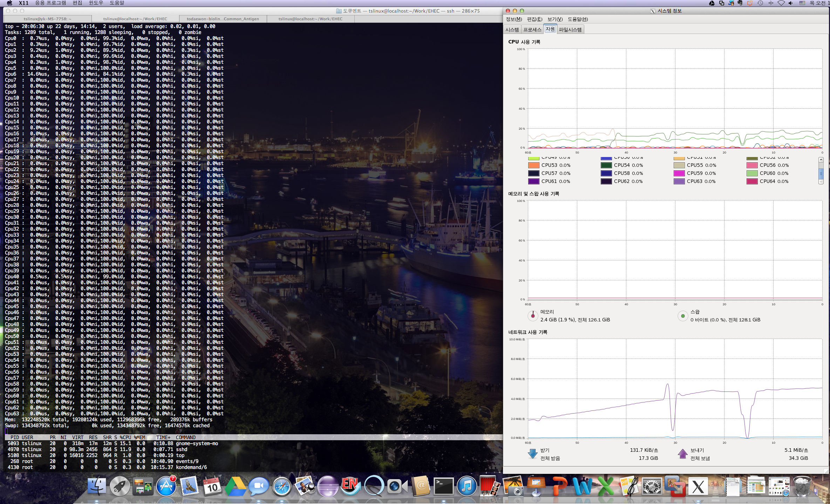Viewport: 830px width, 504px height.
Task: Switch to 프로세스 tab
Action: 532,30
